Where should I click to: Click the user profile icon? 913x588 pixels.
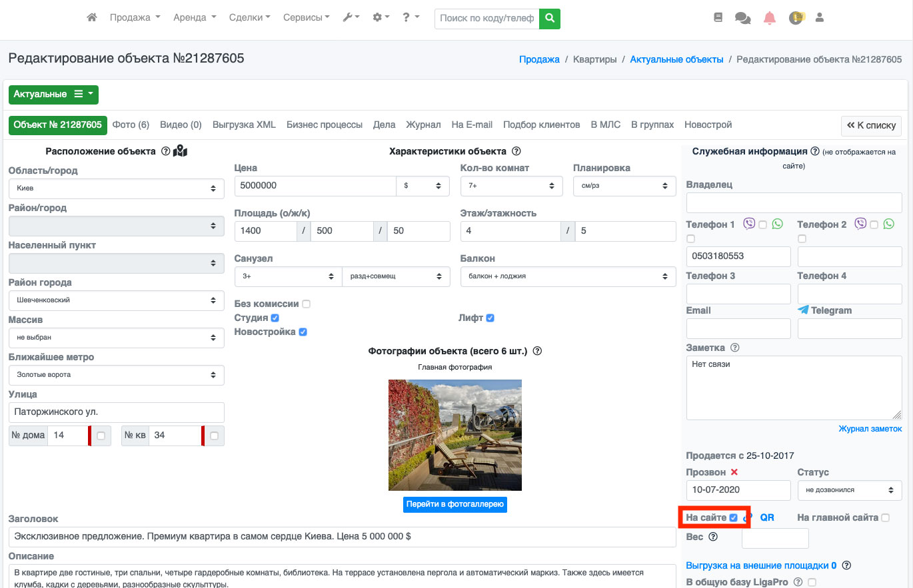tap(820, 18)
